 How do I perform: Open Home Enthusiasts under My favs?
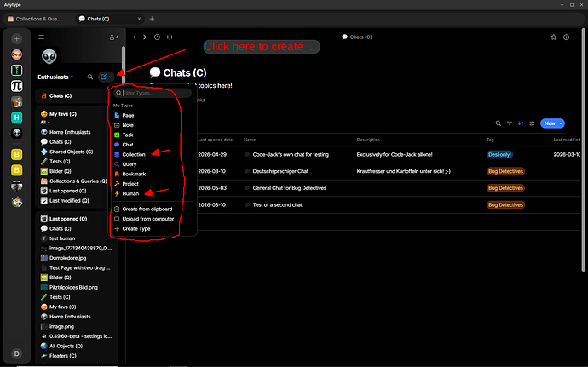pyautogui.click(x=70, y=132)
